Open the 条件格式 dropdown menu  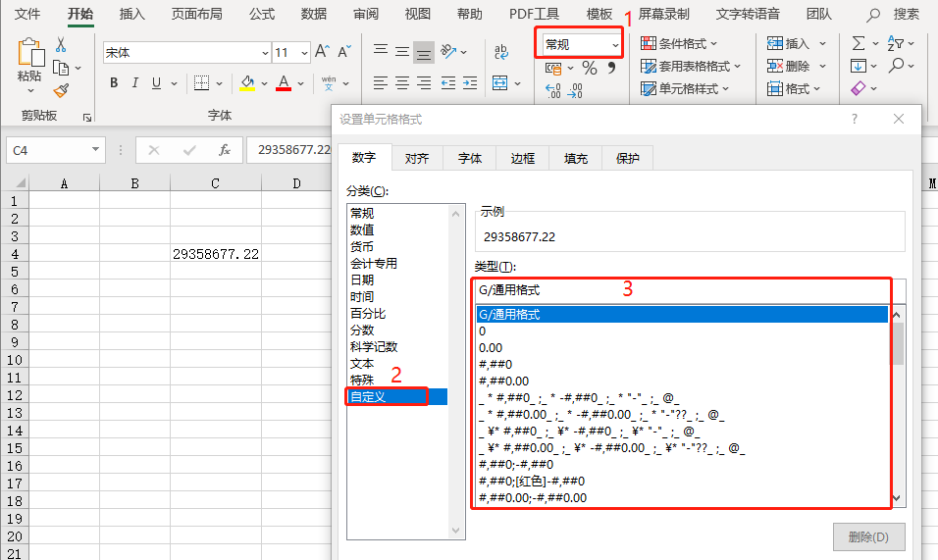tap(679, 43)
